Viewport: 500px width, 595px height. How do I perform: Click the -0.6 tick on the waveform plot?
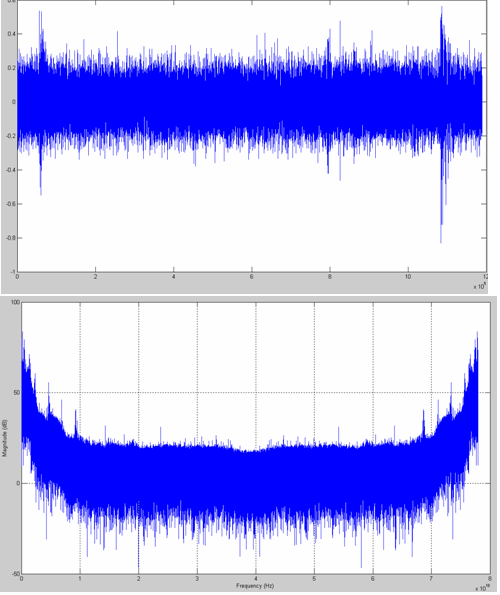(11, 204)
